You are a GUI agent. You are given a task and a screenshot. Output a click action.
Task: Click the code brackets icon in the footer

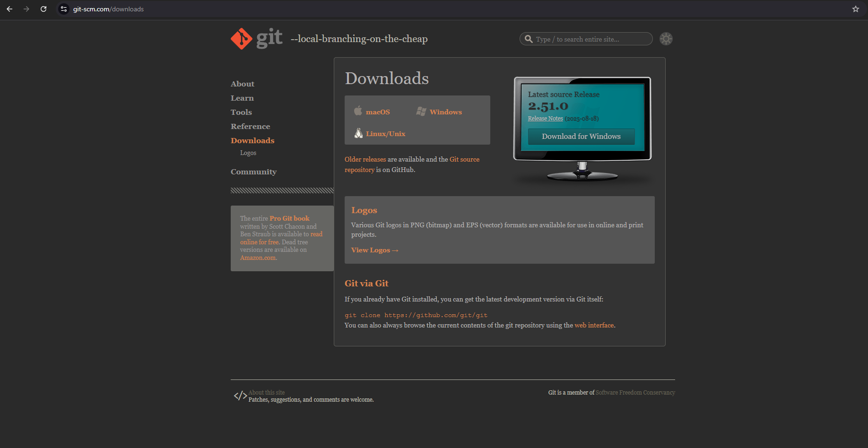point(240,396)
